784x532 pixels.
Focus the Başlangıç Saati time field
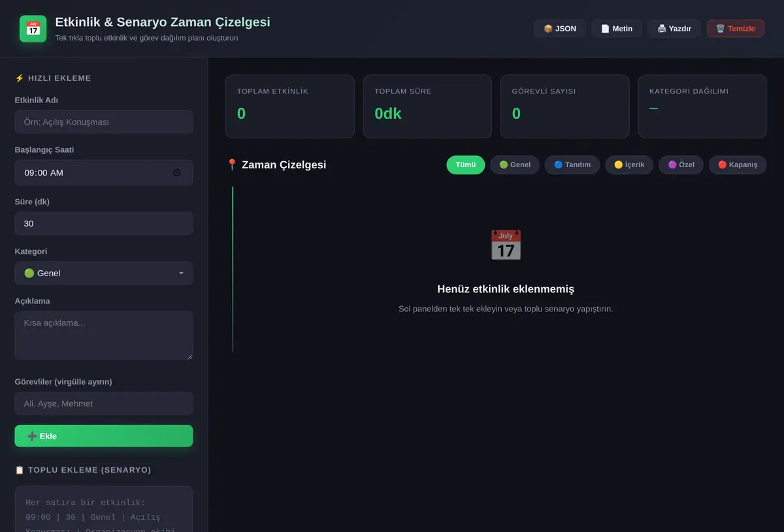coord(104,173)
